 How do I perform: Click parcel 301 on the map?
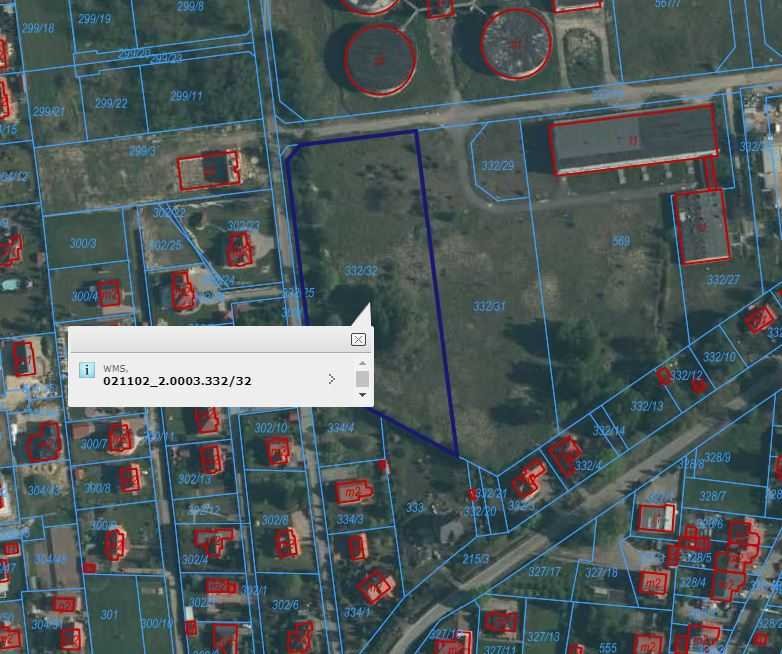109,615
